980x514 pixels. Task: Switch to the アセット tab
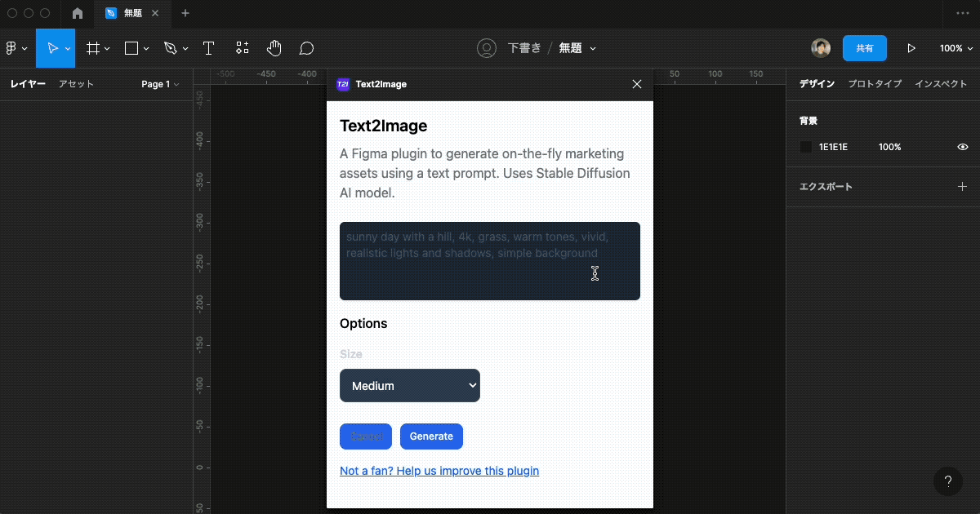point(76,84)
